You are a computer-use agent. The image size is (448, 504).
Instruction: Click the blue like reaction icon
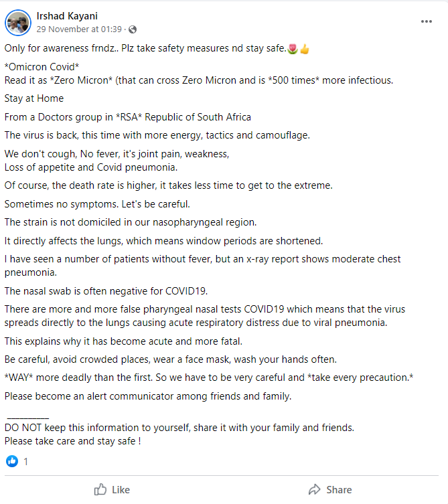[12, 461]
